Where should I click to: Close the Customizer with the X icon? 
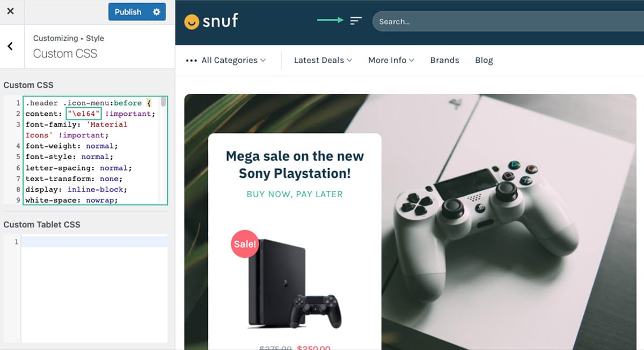(x=10, y=11)
